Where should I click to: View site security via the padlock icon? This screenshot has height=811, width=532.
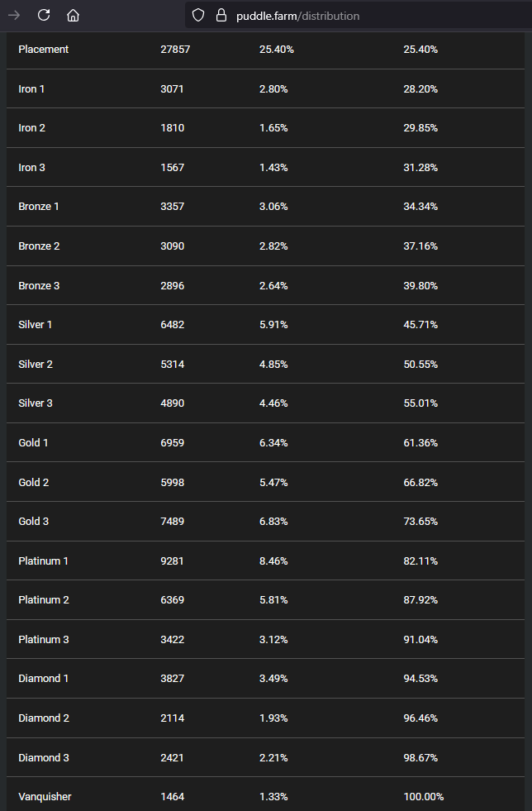point(221,15)
